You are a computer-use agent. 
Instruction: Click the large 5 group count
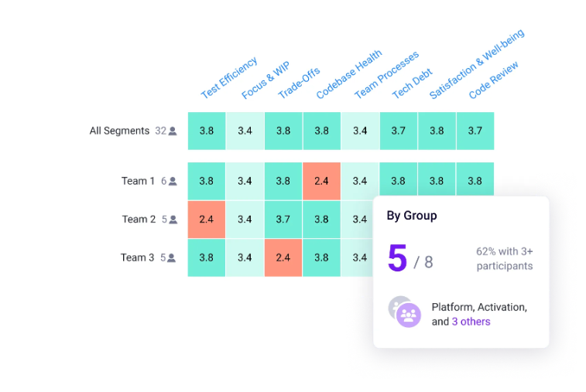(x=397, y=258)
